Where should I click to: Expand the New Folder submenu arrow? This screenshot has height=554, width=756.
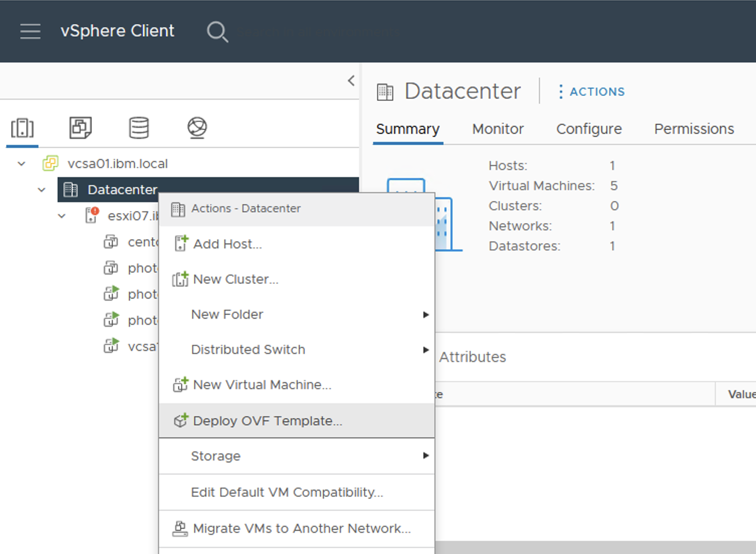coord(426,315)
